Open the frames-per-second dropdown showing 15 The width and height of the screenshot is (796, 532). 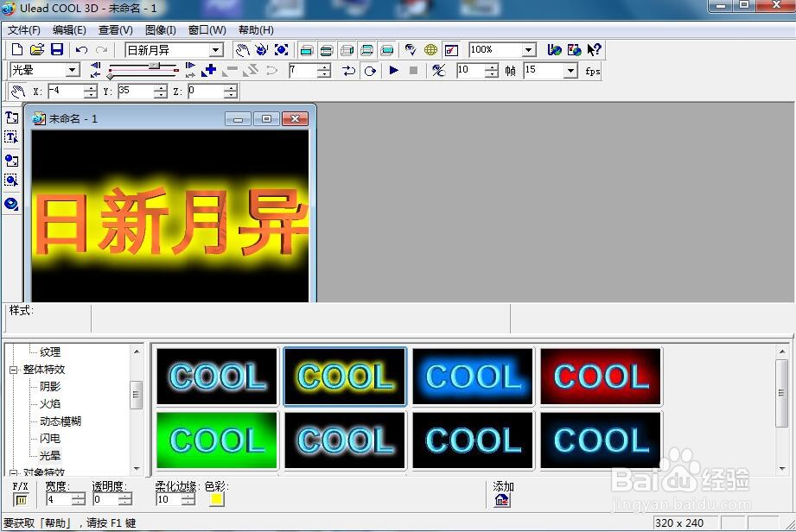point(570,71)
